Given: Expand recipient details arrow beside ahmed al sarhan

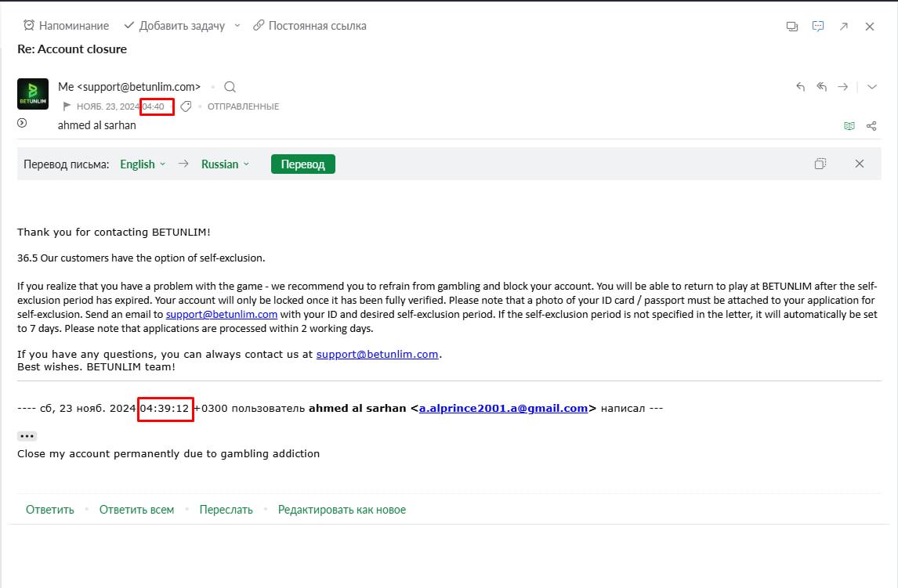Looking at the screenshot, I should click(22, 123).
